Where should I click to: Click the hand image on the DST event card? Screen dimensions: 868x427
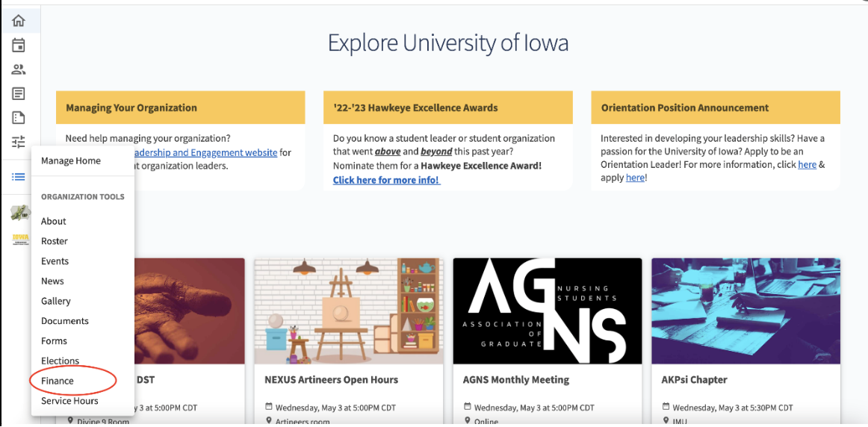[x=189, y=311]
